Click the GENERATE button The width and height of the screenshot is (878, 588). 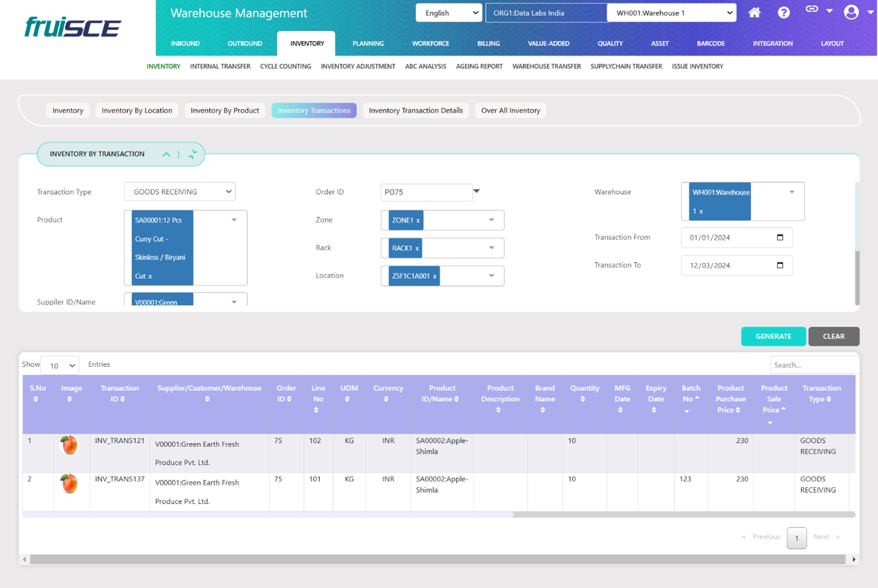(x=773, y=336)
